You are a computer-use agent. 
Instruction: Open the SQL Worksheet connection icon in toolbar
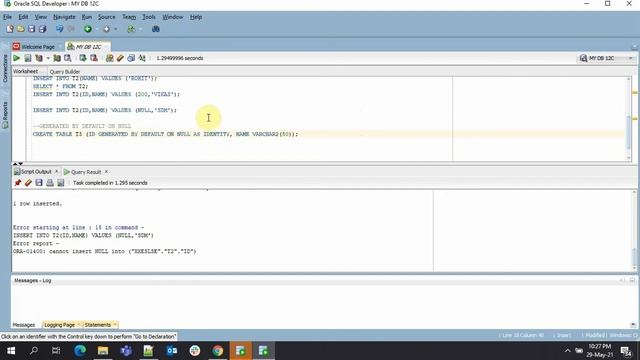tap(131, 29)
